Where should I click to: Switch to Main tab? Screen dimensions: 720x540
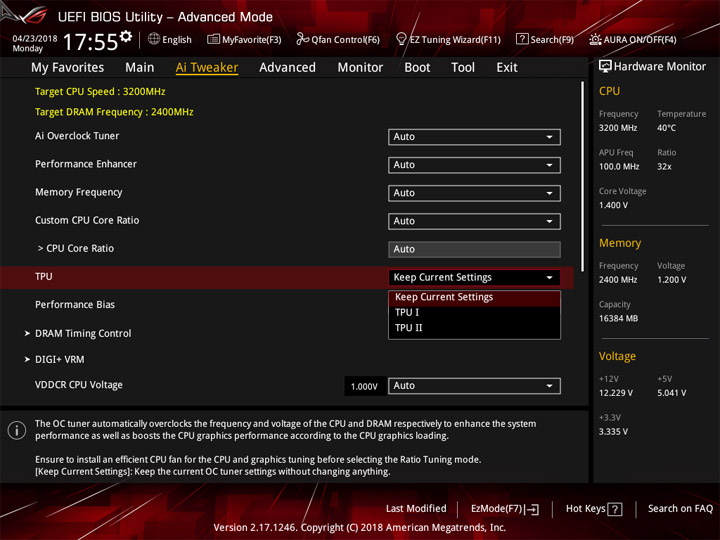pyautogui.click(x=140, y=68)
